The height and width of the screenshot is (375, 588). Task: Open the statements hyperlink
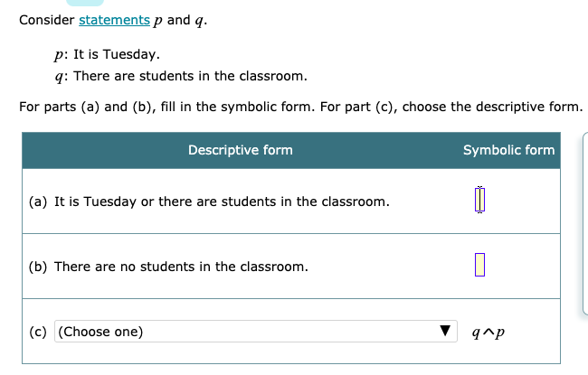(116, 21)
